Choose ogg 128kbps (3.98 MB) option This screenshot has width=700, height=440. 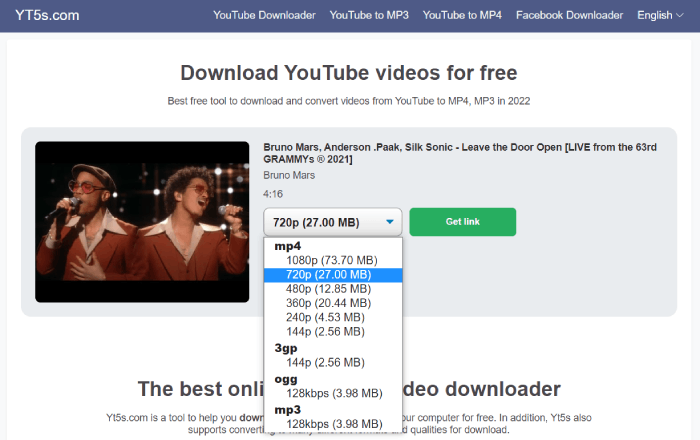333,393
